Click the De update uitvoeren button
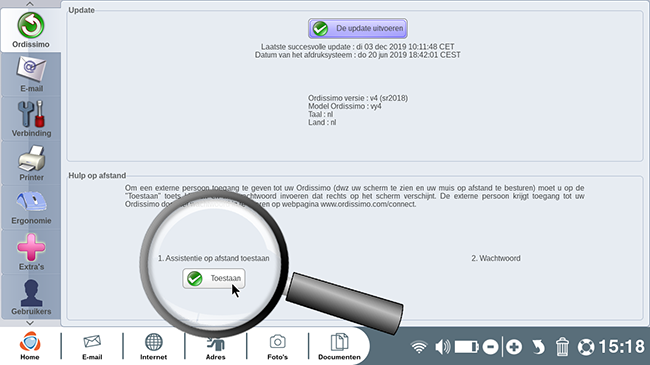The width and height of the screenshot is (650, 365). tap(358, 28)
